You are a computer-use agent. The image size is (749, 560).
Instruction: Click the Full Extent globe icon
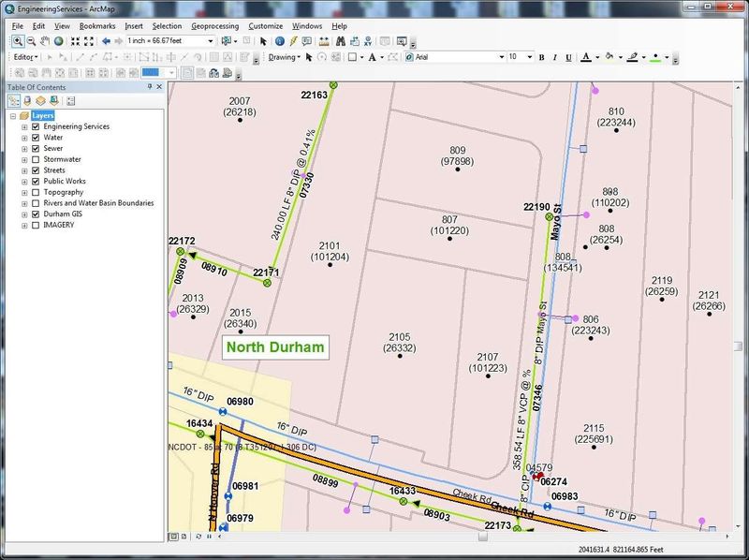coord(58,41)
